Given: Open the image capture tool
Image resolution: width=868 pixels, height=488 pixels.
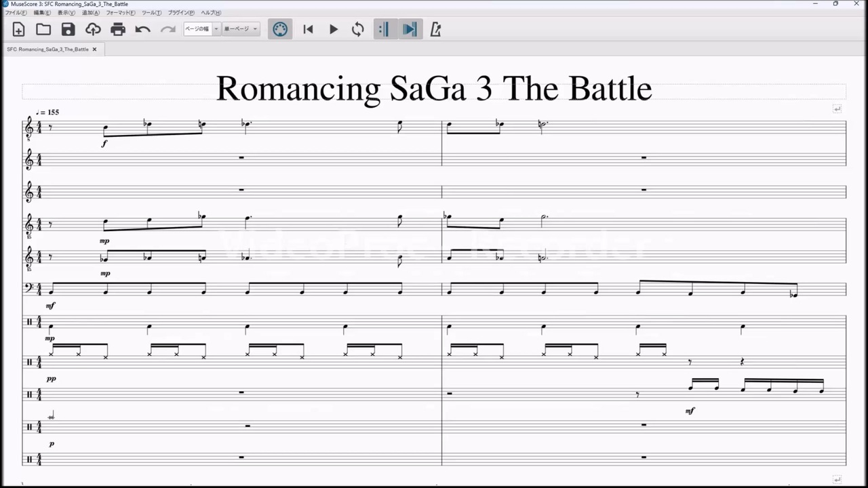Looking at the screenshot, I should pyautogui.click(x=436, y=28).
